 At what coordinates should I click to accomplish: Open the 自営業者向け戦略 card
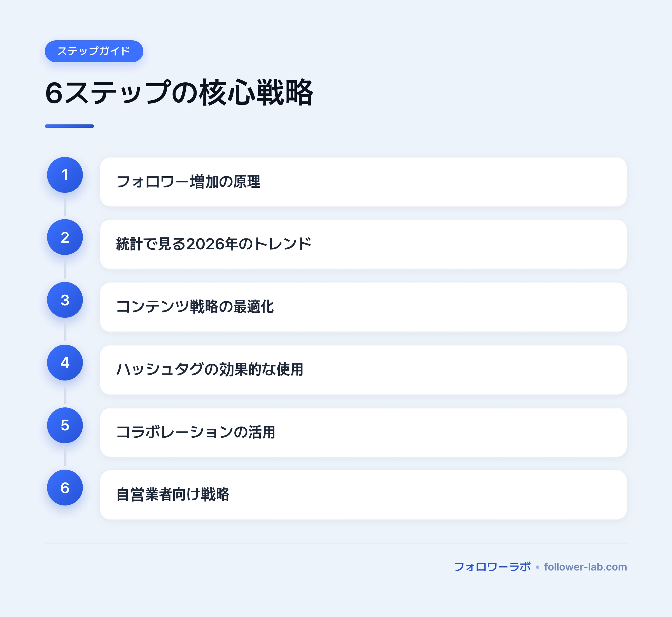(x=363, y=495)
